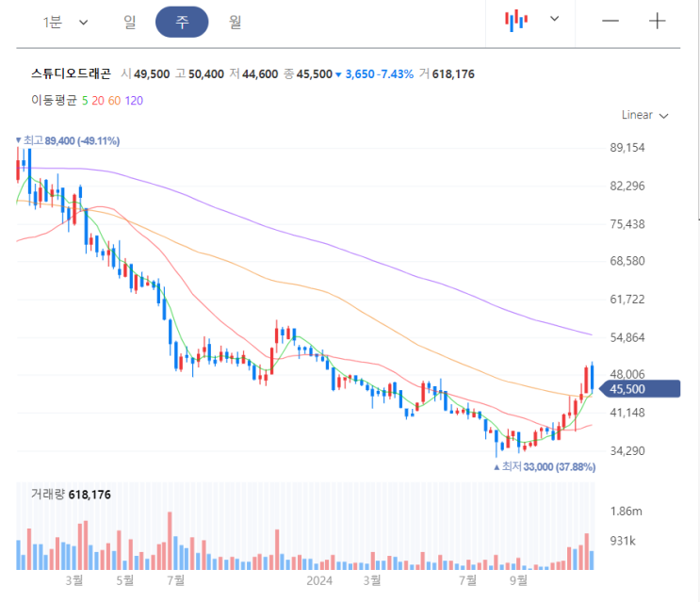Click the 7월 label left of 2024

click(175, 580)
